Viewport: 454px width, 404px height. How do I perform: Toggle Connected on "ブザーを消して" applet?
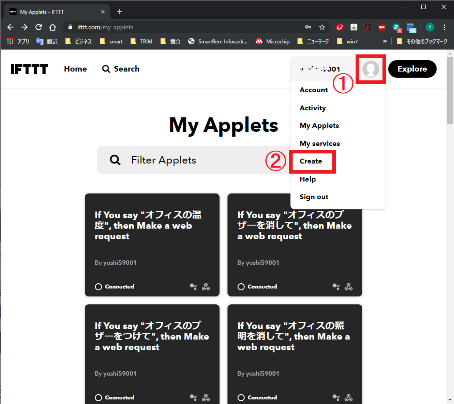(257, 287)
